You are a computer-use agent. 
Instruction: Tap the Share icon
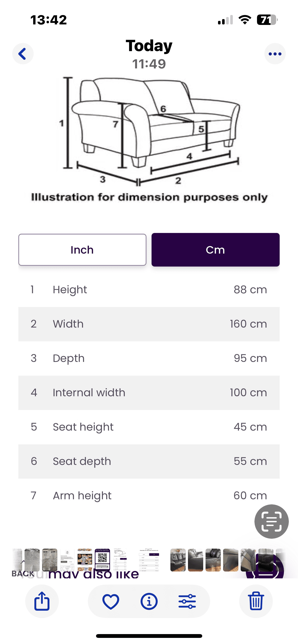[x=42, y=601]
